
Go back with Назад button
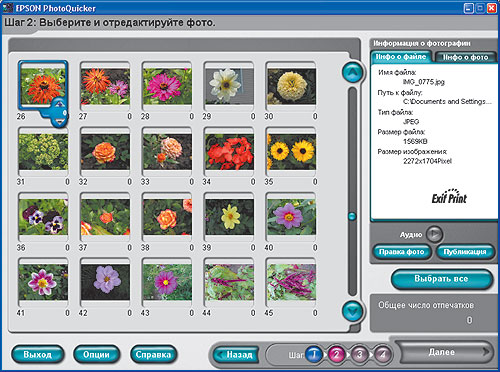point(236,355)
